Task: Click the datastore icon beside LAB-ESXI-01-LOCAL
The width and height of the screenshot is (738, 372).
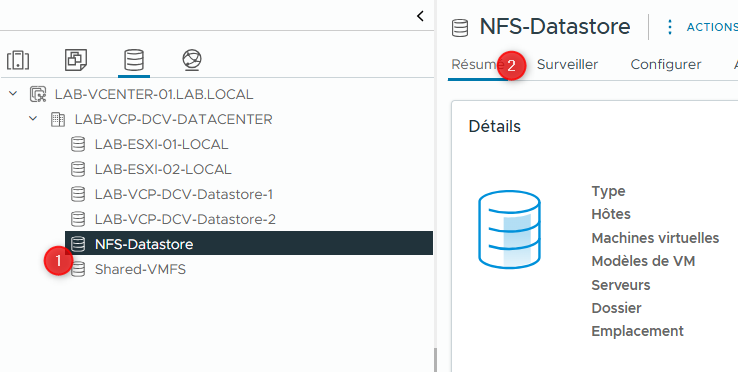Action: (x=78, y=144)
